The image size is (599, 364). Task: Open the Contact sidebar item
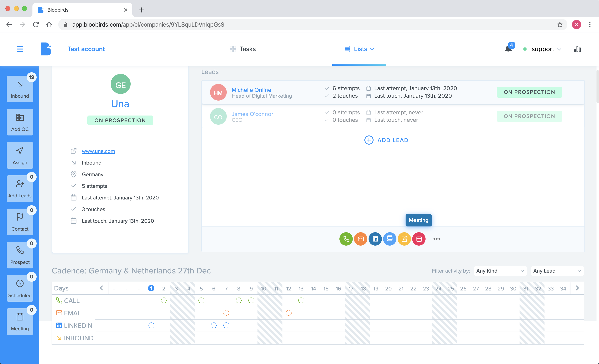click(x=20, y=222)
